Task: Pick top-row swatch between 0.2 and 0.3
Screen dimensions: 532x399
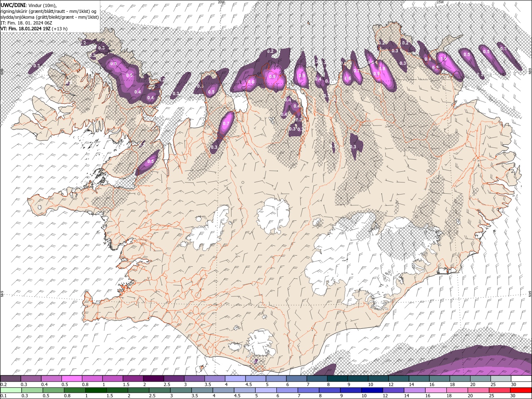Action: (10, 379)
